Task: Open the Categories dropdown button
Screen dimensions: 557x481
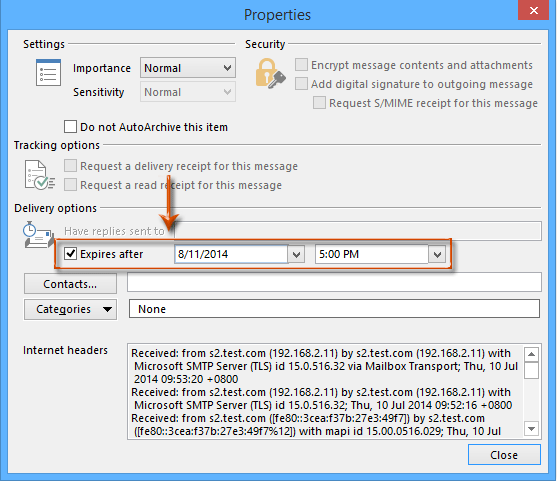Action: tap(70, 309)
